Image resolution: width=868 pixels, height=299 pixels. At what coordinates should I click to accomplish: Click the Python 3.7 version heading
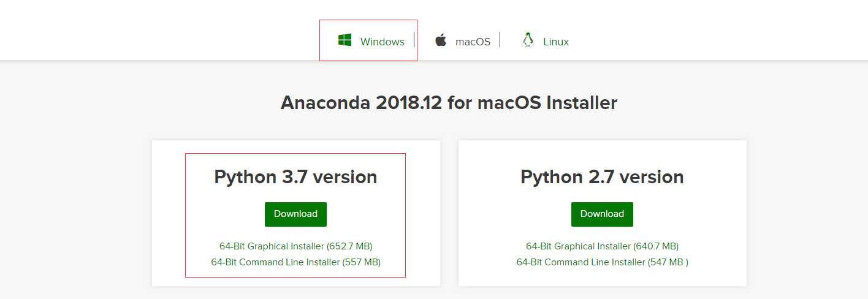[295, 177]
